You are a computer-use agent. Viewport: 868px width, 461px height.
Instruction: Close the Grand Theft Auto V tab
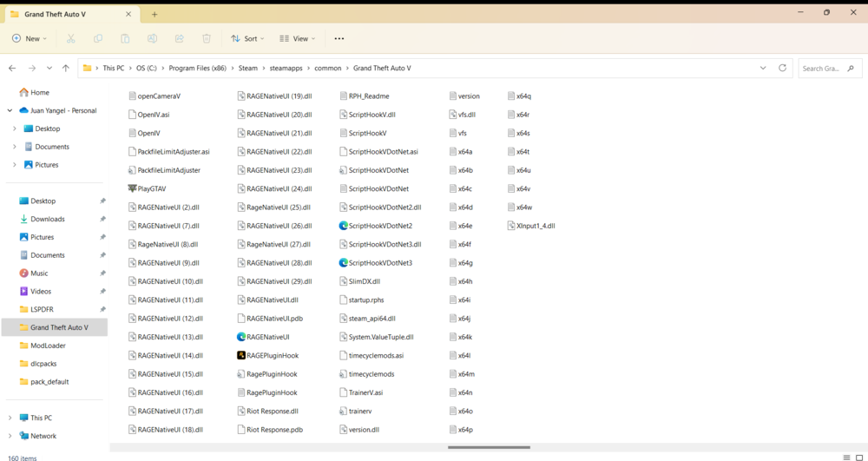click(128, 15)
